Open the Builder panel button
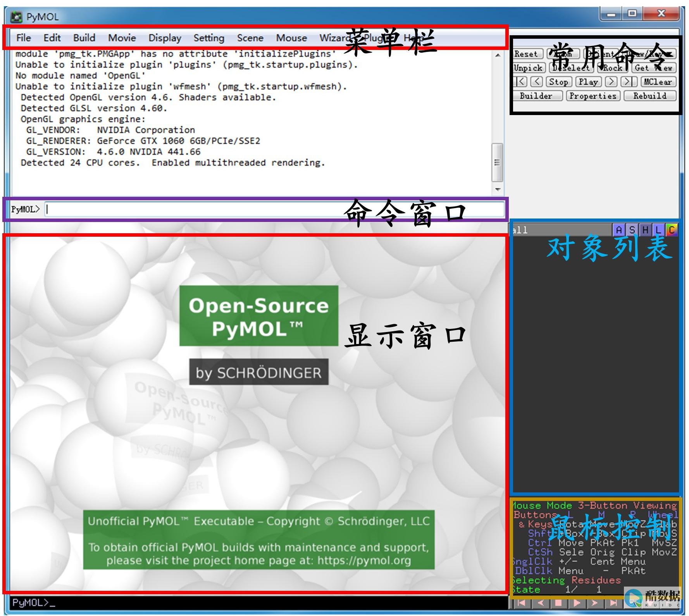The image size is (689, 616). 537,96
